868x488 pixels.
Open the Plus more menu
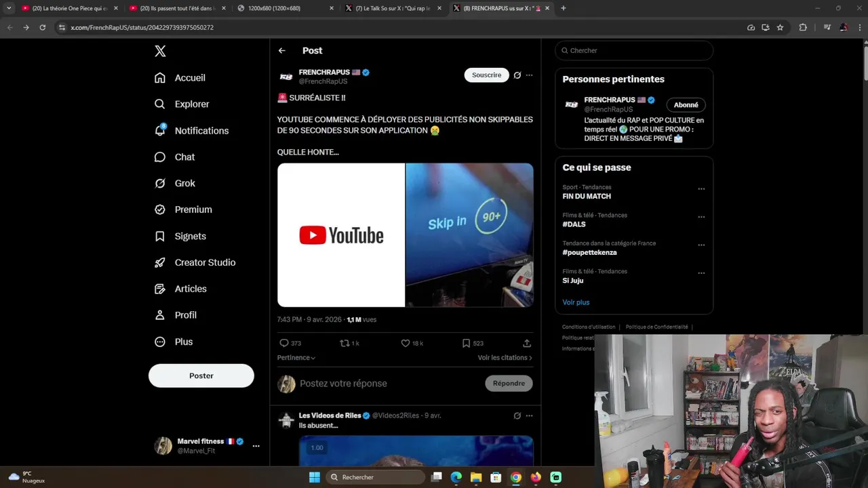click(x=174, y=342)
